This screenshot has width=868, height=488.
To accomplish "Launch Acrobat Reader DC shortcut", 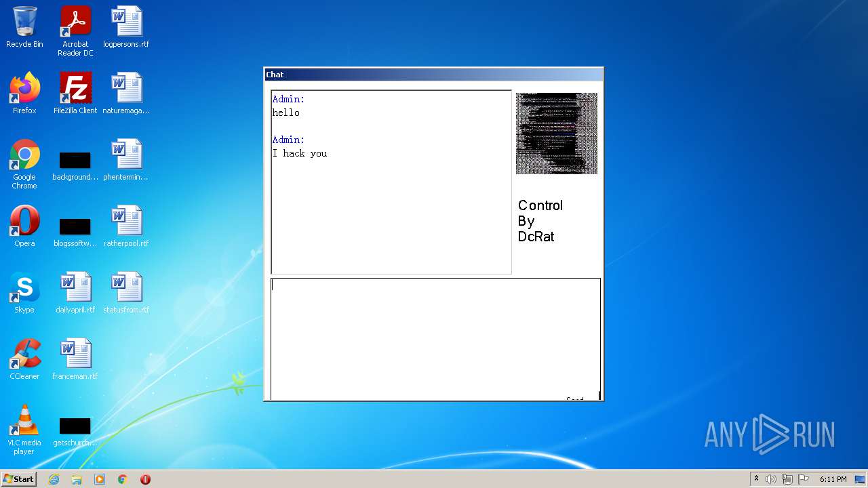I will click(x=75, y=31).
